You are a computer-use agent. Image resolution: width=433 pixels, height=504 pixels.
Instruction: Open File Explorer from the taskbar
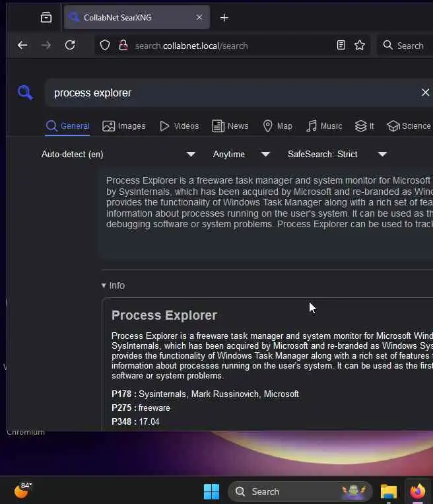pos(389,491)
